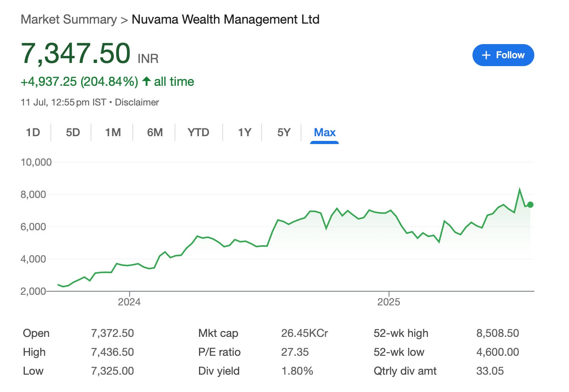
Task: Click the 6,000 y-axis label
Action: pyautogui.click(x=33, y=227)
